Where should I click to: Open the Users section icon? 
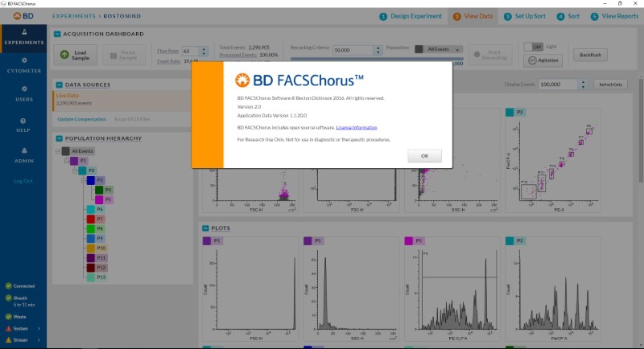[x=24, y=88]
